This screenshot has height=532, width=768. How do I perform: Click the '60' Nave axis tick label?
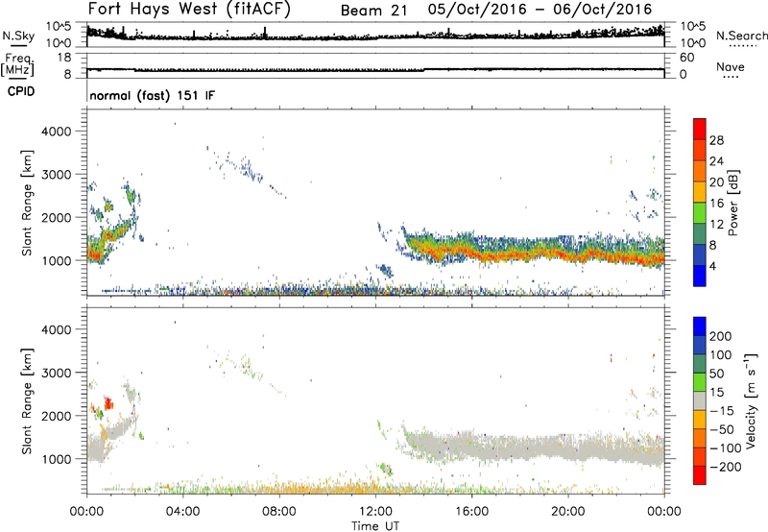(687, 58)
